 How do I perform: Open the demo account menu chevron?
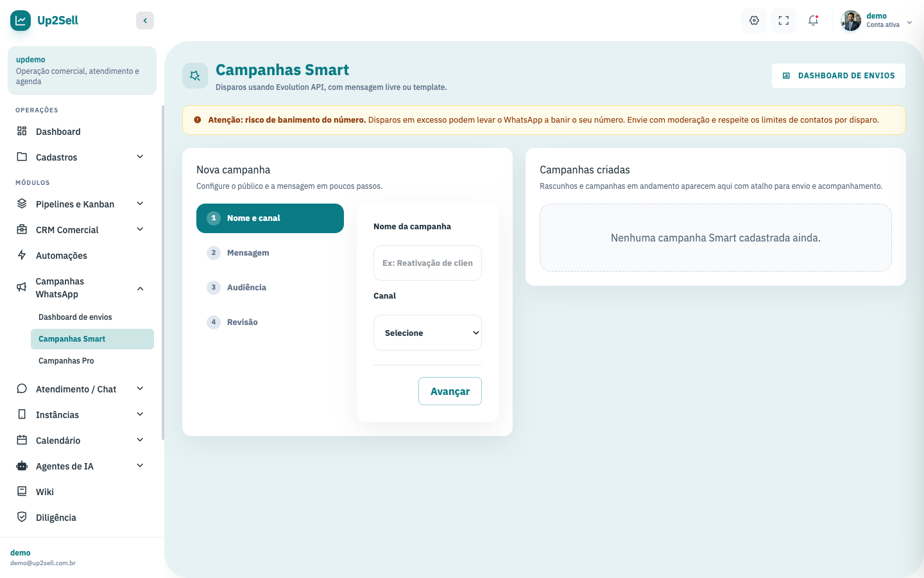[909, 22]
